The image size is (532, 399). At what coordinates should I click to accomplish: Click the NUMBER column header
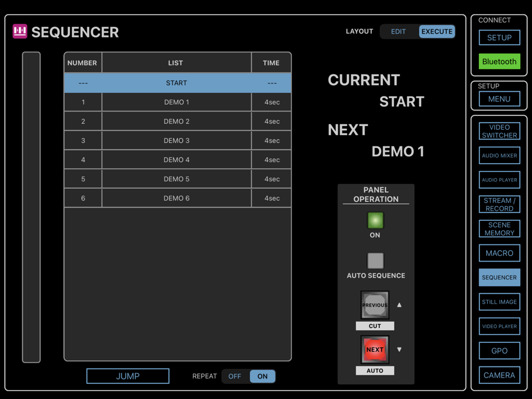coord(82,63)
